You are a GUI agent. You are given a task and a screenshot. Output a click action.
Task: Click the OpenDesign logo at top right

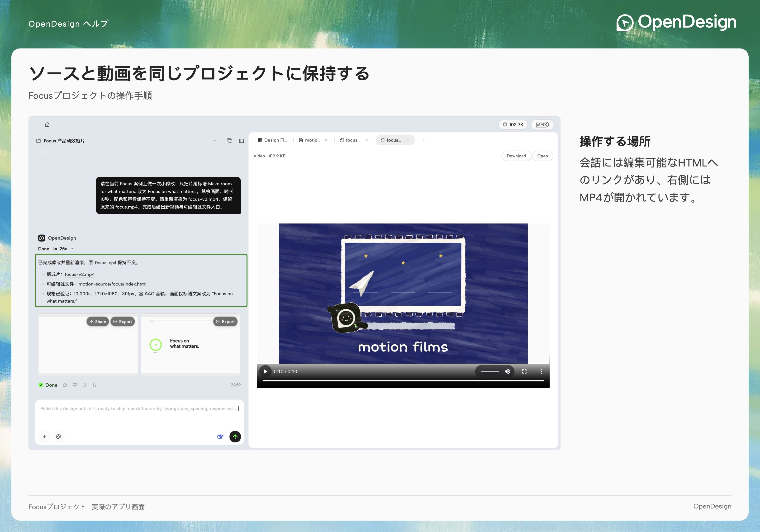[676, 23]
